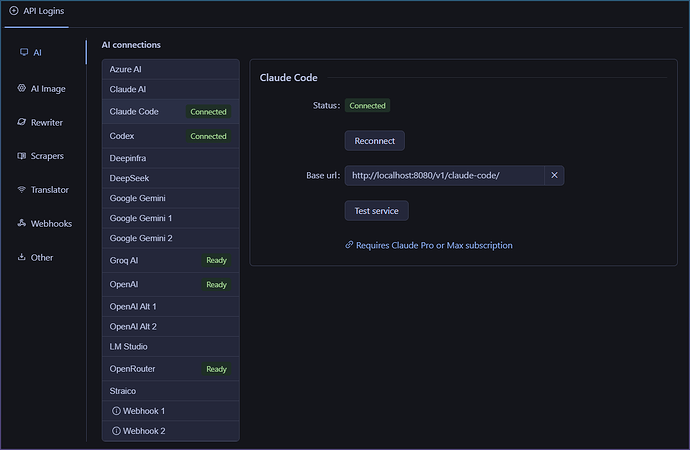Select OpenAI Alt 2
This screenshot has width=690, height=450.
pyautogui.click(x=171, y=327)
